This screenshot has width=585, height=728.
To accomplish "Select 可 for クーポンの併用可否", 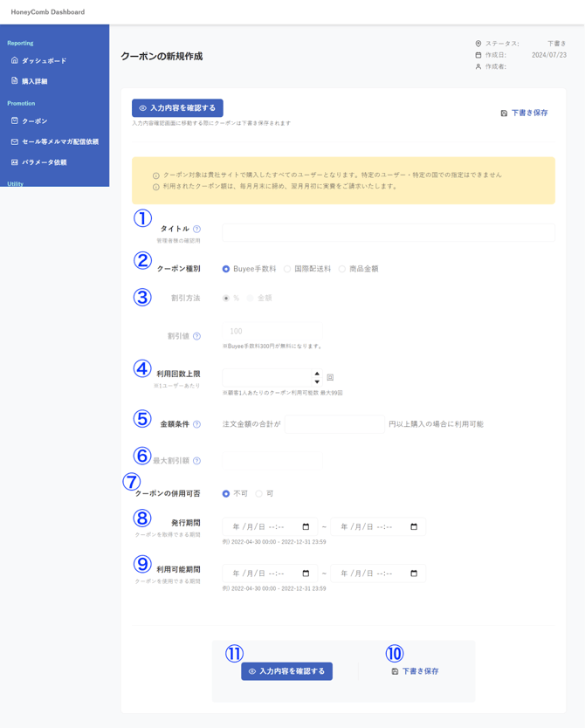I will tap(258, 493).
